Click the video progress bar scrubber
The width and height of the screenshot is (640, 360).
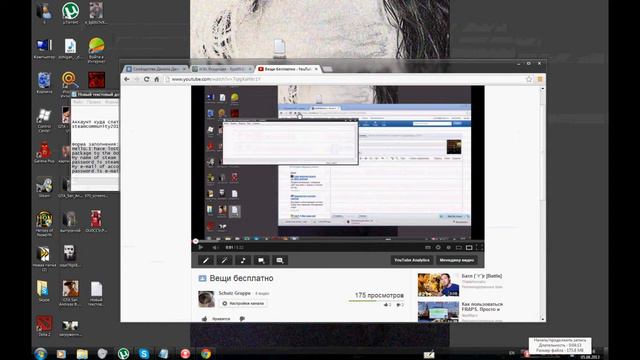click(x=196, y=241)
